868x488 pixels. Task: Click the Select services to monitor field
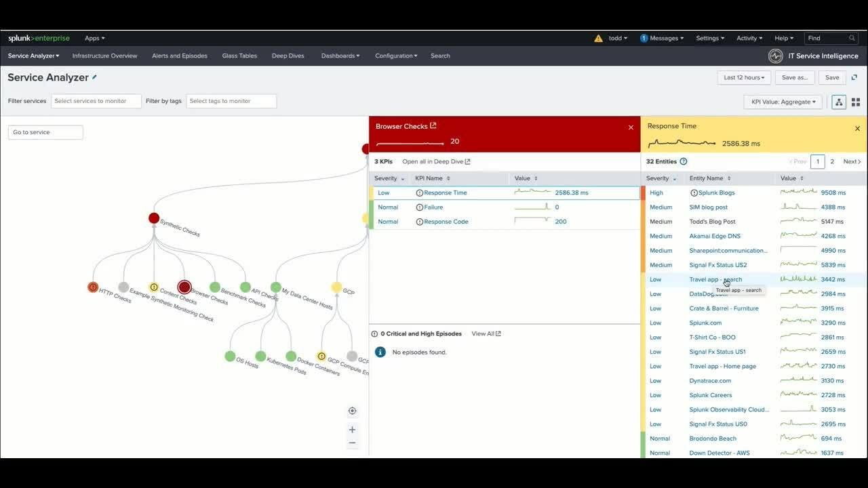pyautogui.click(x=96, y=101)
